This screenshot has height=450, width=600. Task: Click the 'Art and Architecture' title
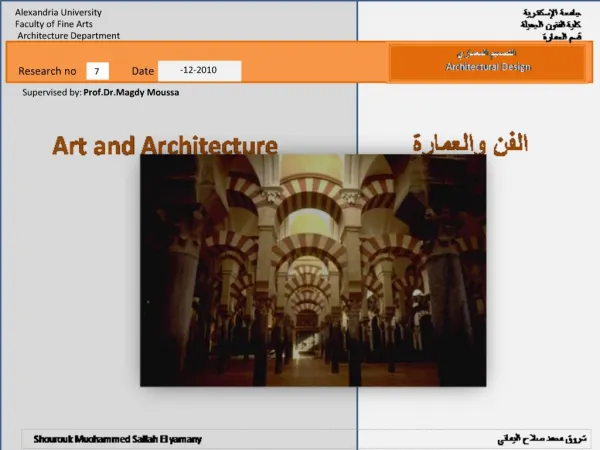165,146
